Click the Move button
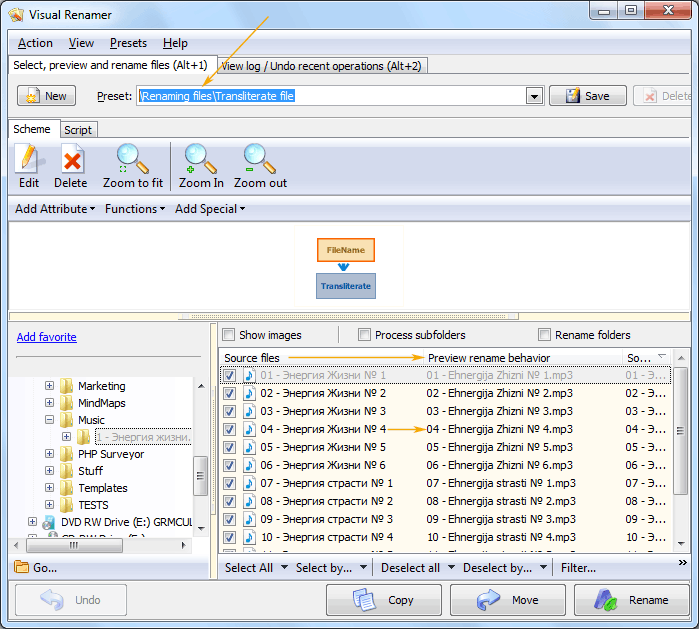This screenshot has width=699, height=629. [x=507, y=600]
